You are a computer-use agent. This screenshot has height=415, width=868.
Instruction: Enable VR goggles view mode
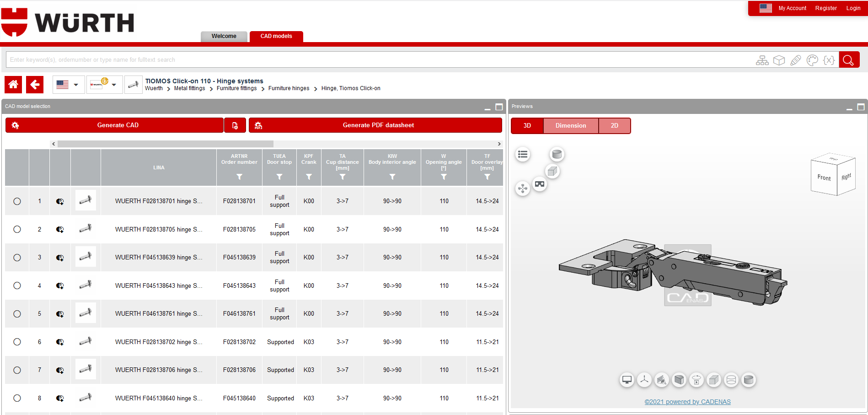click(540, 184)
